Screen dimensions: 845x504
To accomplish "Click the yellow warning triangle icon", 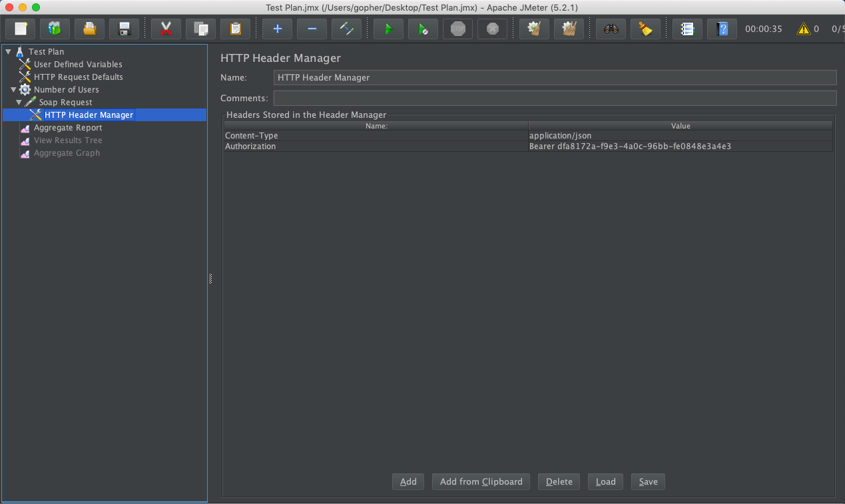I will coord(804,29).
